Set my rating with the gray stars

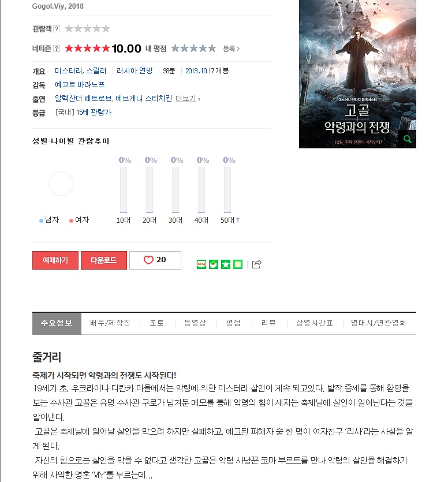point(194,48)
